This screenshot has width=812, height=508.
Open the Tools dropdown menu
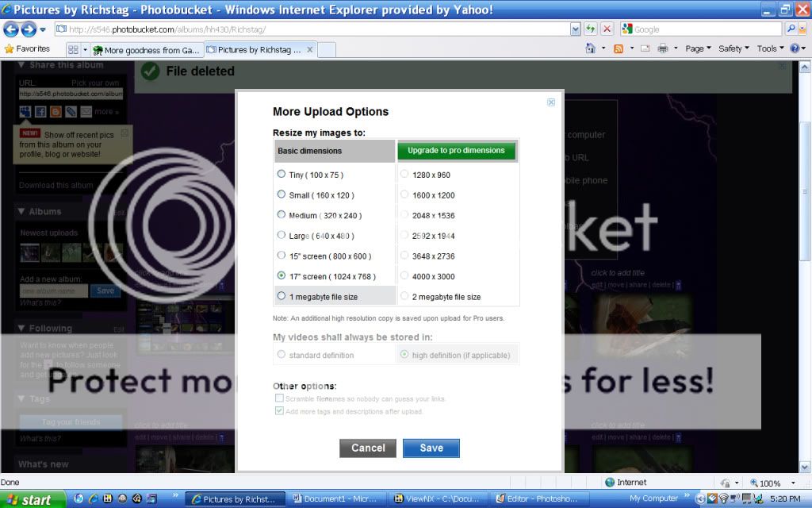[x=769, y=48]
